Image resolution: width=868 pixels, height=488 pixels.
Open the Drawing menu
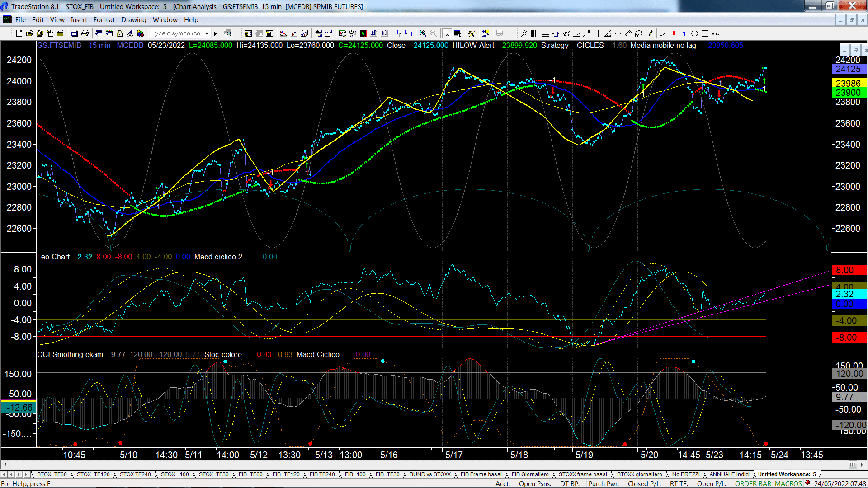[x=133, y=20]
